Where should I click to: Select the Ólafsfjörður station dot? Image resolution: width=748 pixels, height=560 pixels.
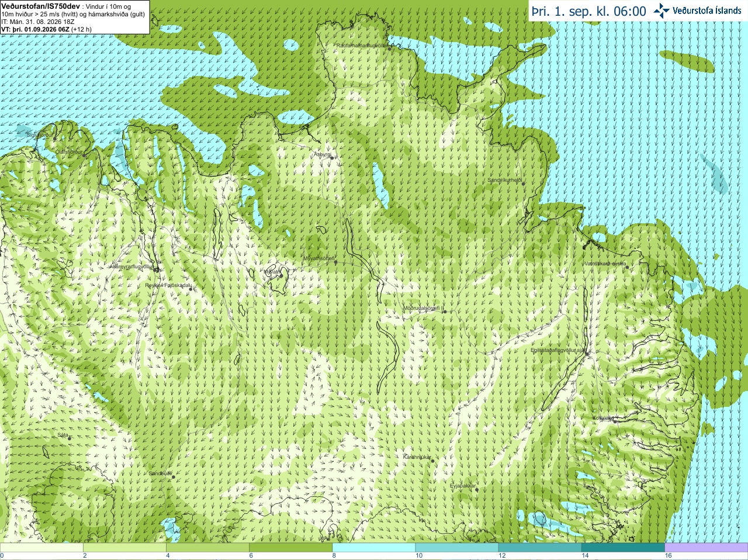84,155
